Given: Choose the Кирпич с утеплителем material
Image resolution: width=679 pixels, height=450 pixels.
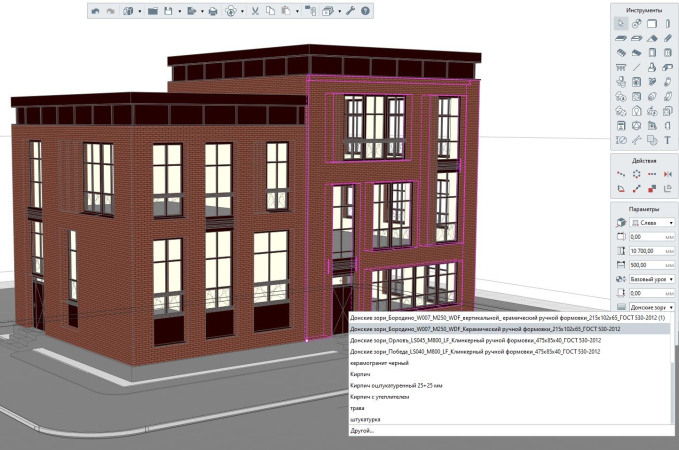Looking at the screenshot, I should point(381,397).
